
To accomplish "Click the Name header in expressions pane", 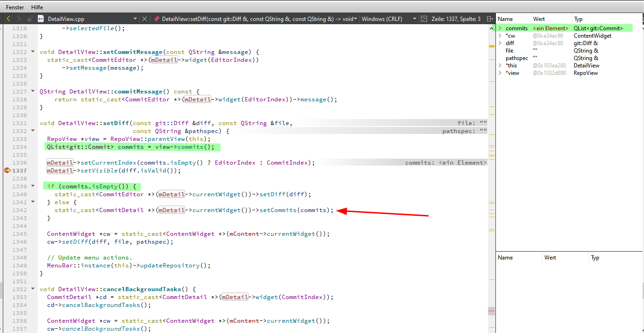I will click(519, 258).
